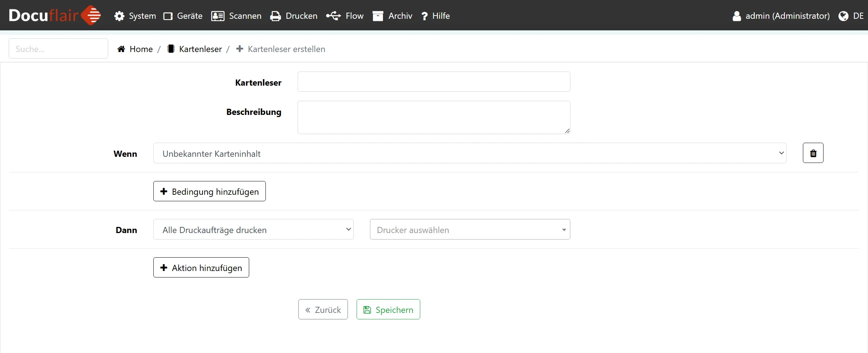Image resolution: width=868 pixels, height=353 pixels.
Task: Click the admin user profile icon
Action: [736, 16]
